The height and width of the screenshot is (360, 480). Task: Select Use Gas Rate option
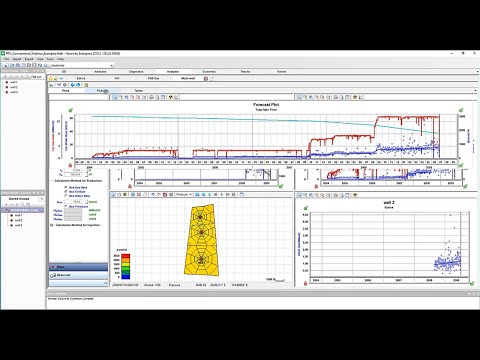click(x=75, y=187)
